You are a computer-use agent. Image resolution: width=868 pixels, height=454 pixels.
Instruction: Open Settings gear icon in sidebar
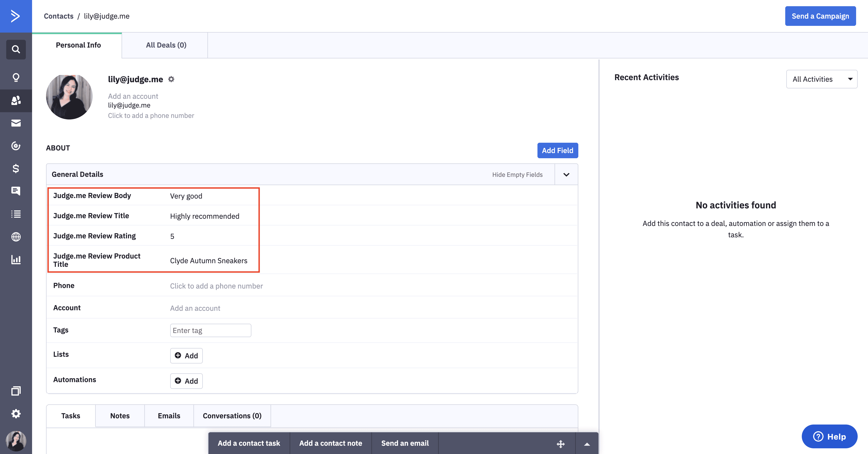(16, 414)
